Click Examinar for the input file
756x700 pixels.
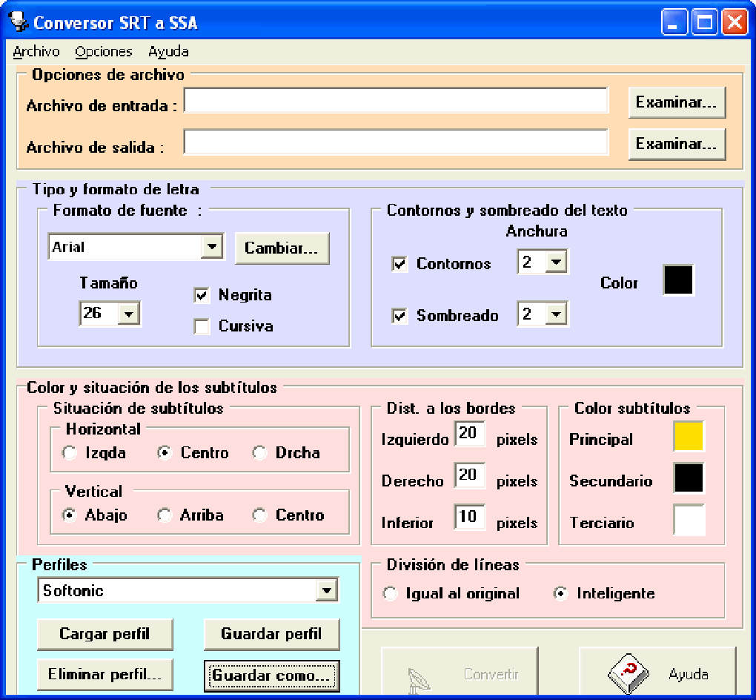[x=677, y=102]
